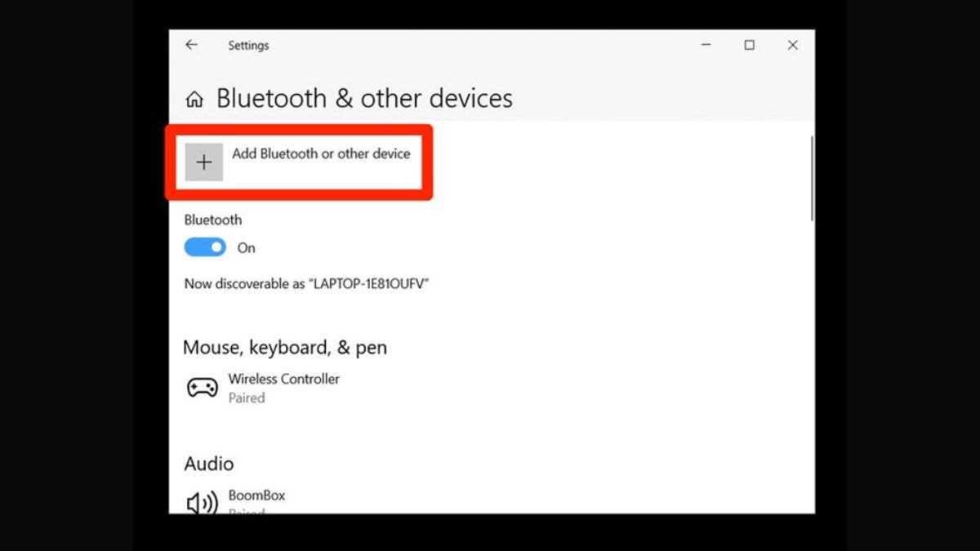980x551 pixels.
Task: Click the On label beside the Bluetooth switch
Action: [x=246, y=247]
